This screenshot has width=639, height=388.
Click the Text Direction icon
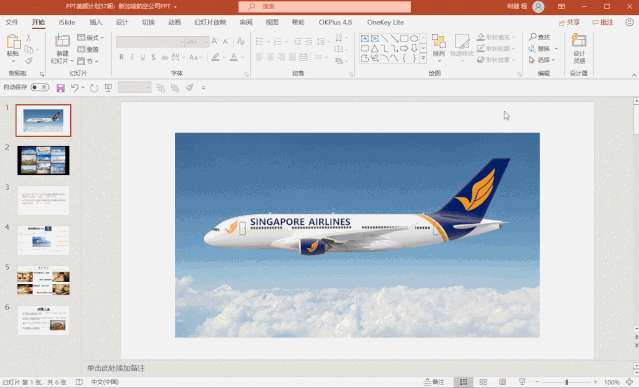click(x=339, y=37)
